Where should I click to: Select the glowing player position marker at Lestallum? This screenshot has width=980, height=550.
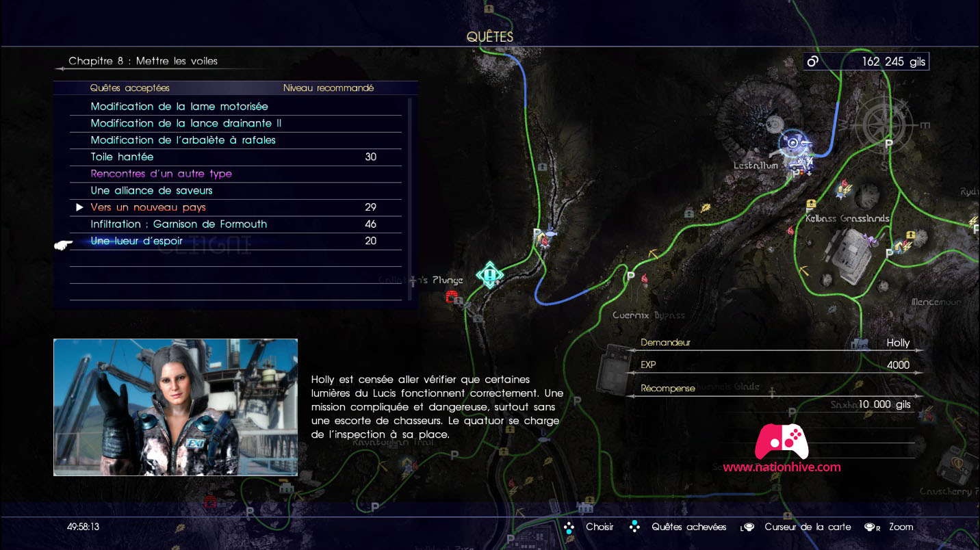click(794, 144)
